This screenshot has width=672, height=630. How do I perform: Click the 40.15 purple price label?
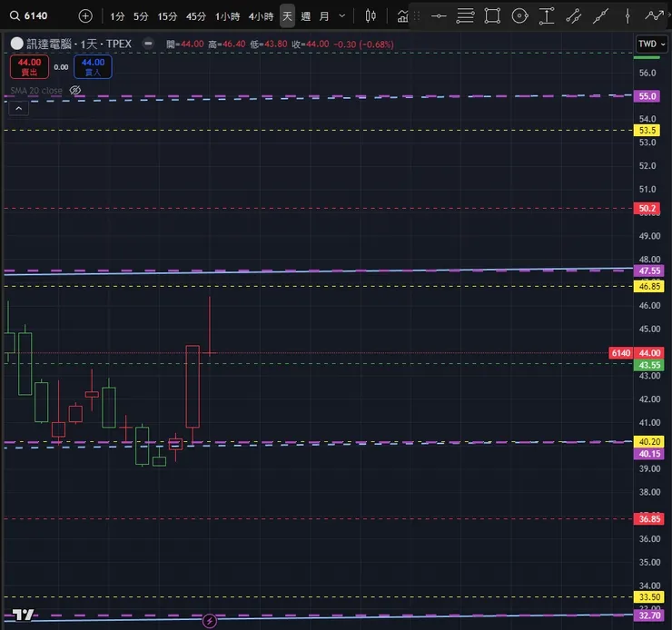pyautogui.click(x=649, y=454)
